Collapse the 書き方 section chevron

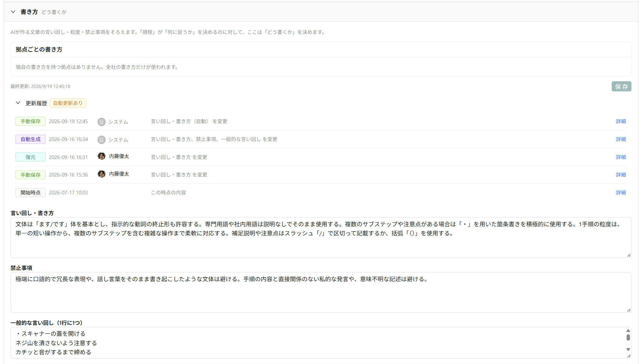[13, 12]
